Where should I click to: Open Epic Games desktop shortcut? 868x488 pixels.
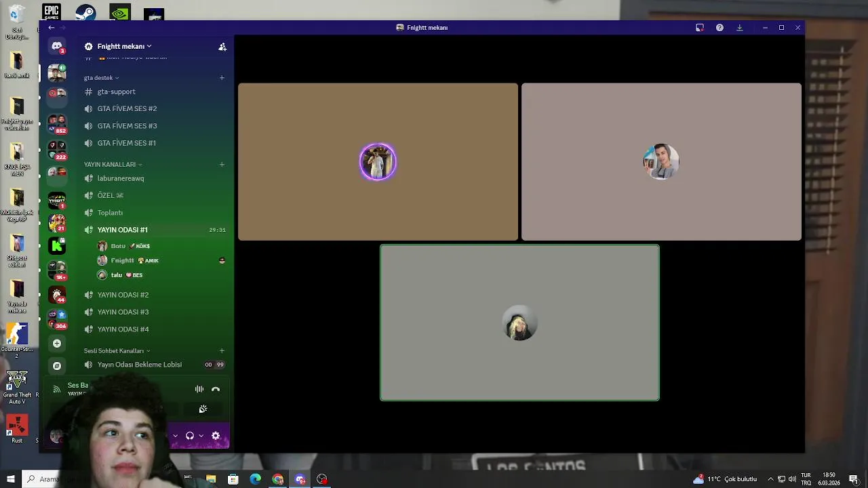click(52, 12)
